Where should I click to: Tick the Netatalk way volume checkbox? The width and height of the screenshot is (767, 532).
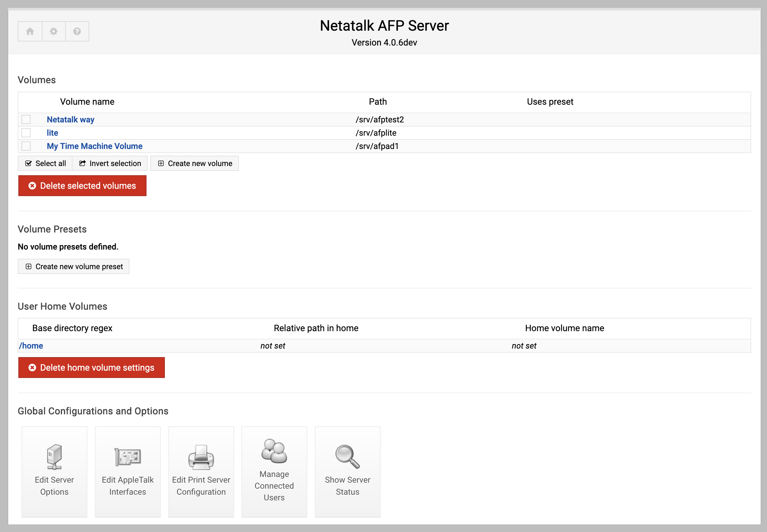point(26,119)
